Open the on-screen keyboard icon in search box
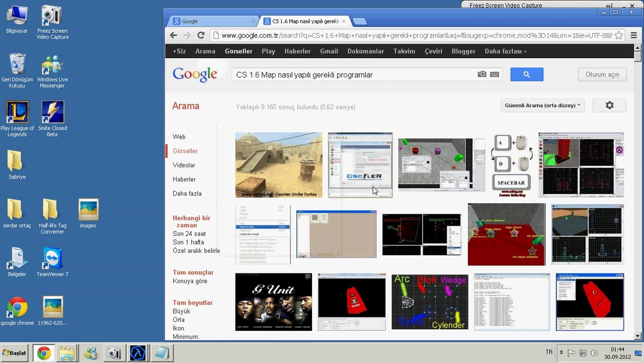 pos(495,74)
